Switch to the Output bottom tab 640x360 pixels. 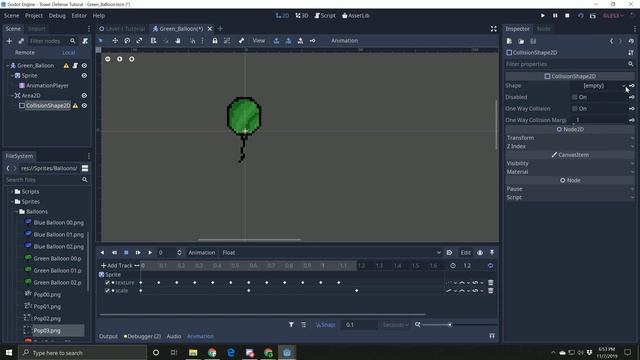[109, 336]
